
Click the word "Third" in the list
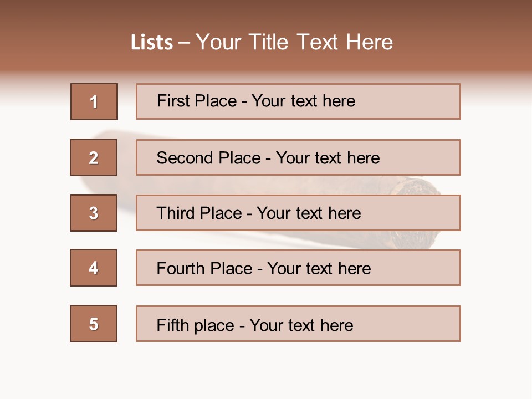[x=176, y=213]
